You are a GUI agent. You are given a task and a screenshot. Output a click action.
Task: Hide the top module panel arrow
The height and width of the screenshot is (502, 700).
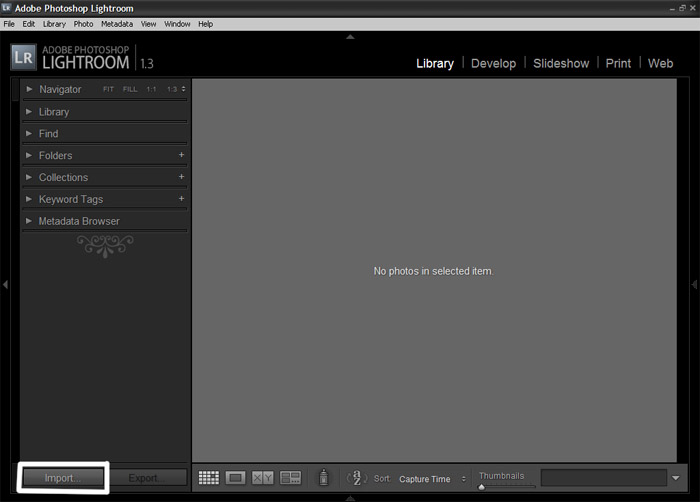coord(350,37)
